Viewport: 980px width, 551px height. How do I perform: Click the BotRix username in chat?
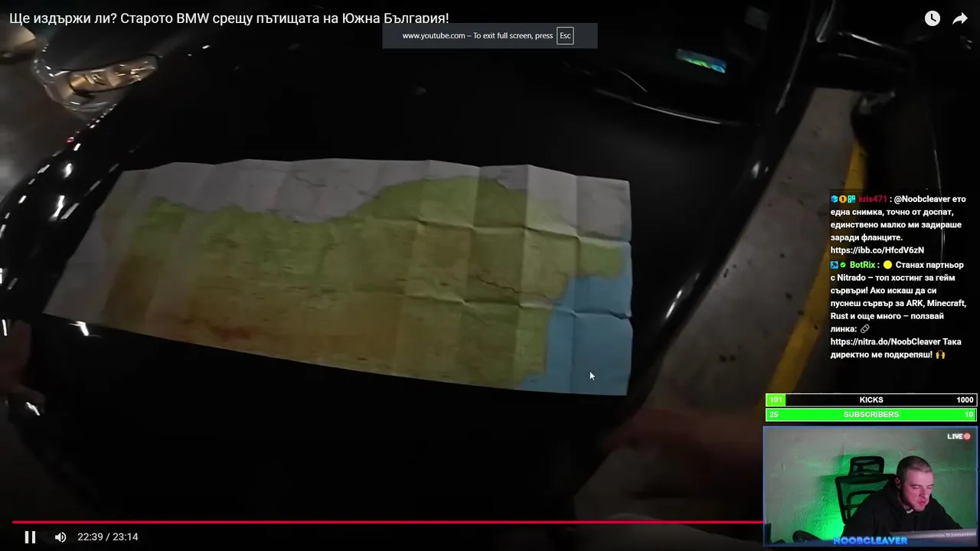(x=863, y=265)
